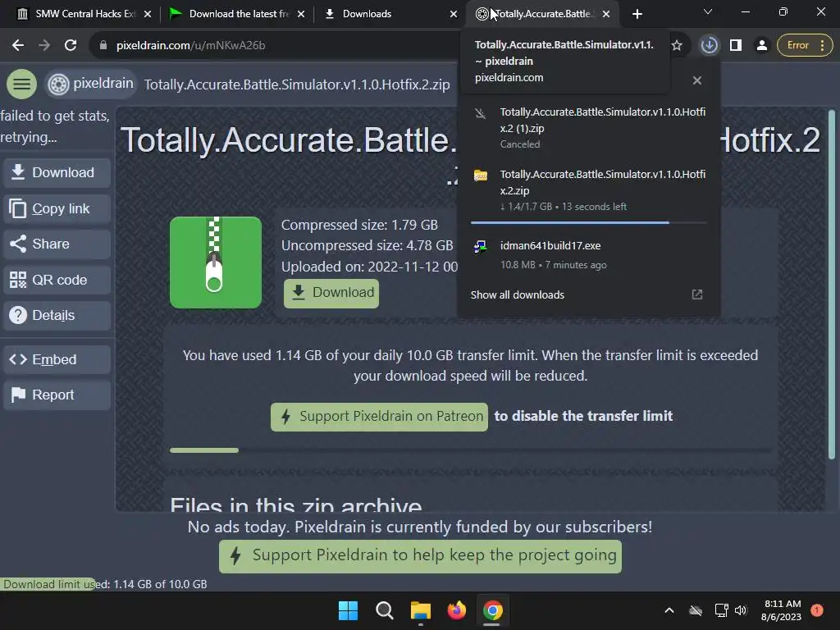Screen dimensions: 840x630
Task: Expand the system tray hidden icons chevron
Action: click(x=669, y=610)
